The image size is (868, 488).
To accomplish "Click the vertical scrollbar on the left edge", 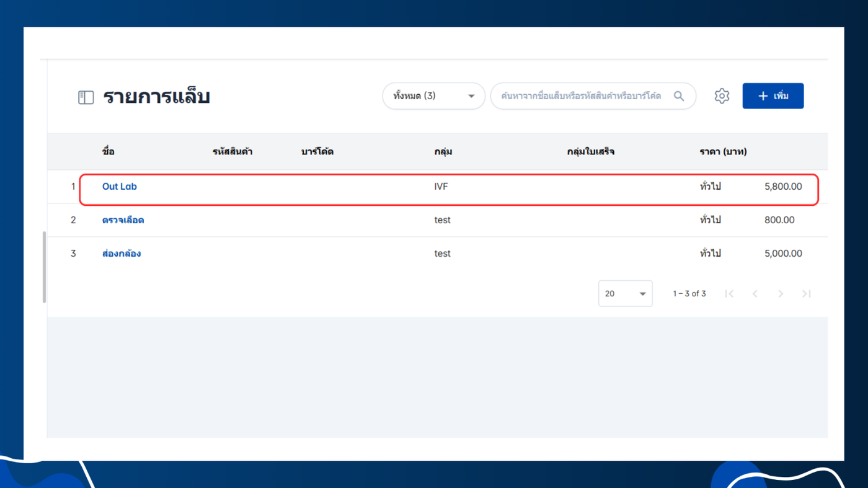I will pos(44,267).
